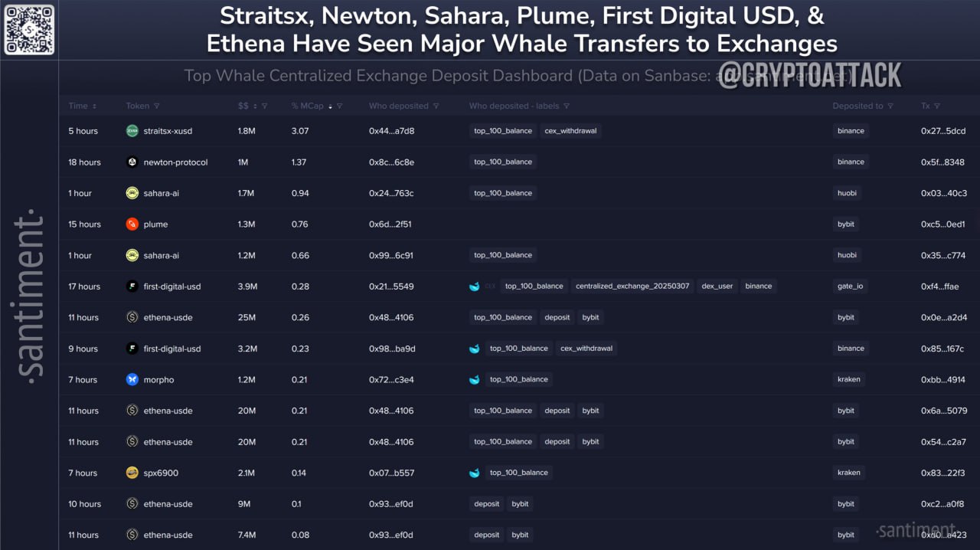
Task: Sort table by Time column
Action: pos(82,106)
